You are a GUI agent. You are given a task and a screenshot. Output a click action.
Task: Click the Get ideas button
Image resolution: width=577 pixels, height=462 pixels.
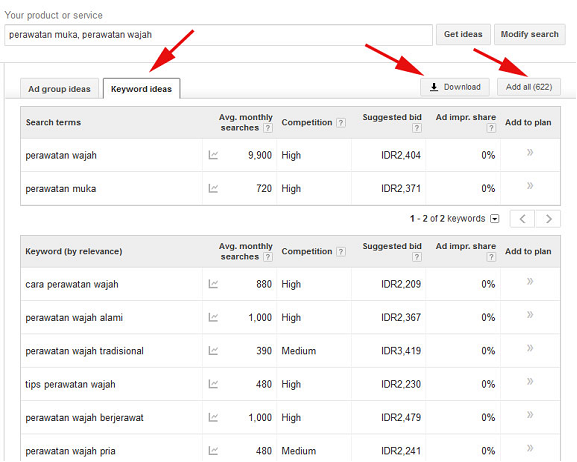click(x=463, y=34)
